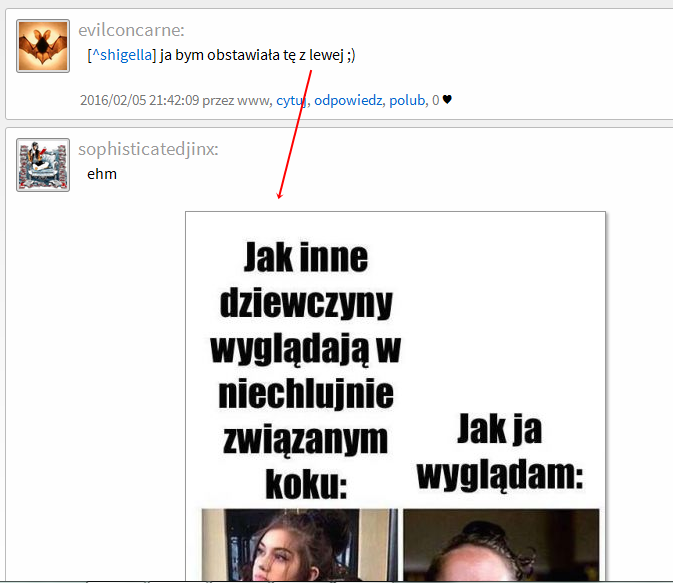
Task: Click the heart icon beside the 0 count
Action: coord(447,100)
